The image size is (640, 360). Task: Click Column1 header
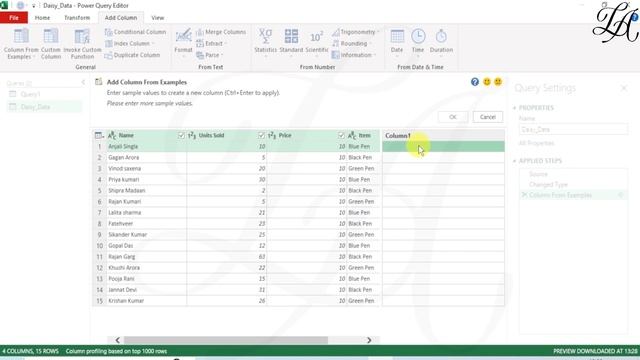coord(443,136)
